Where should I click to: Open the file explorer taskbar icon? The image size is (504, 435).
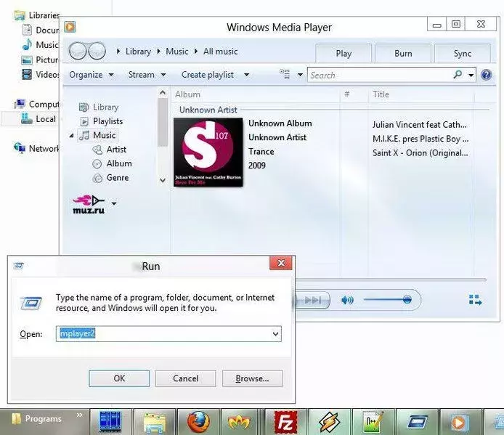[155, 423]
